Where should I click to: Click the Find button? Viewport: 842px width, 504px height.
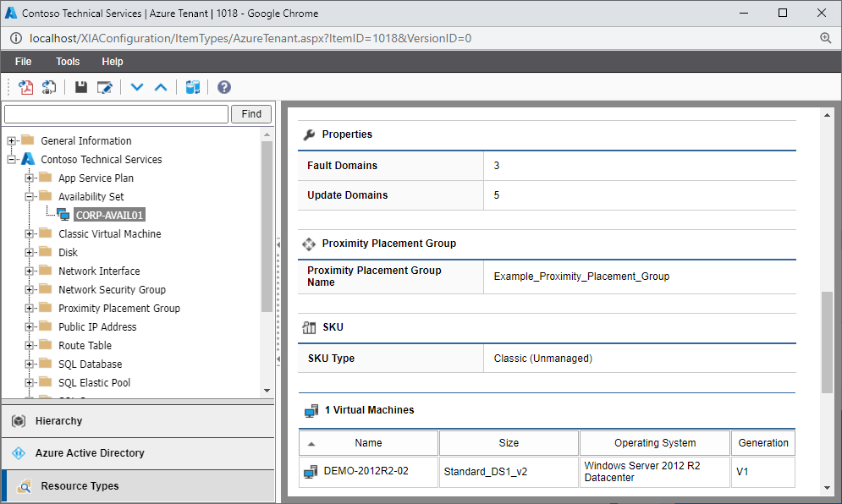(x=251, y=114)
